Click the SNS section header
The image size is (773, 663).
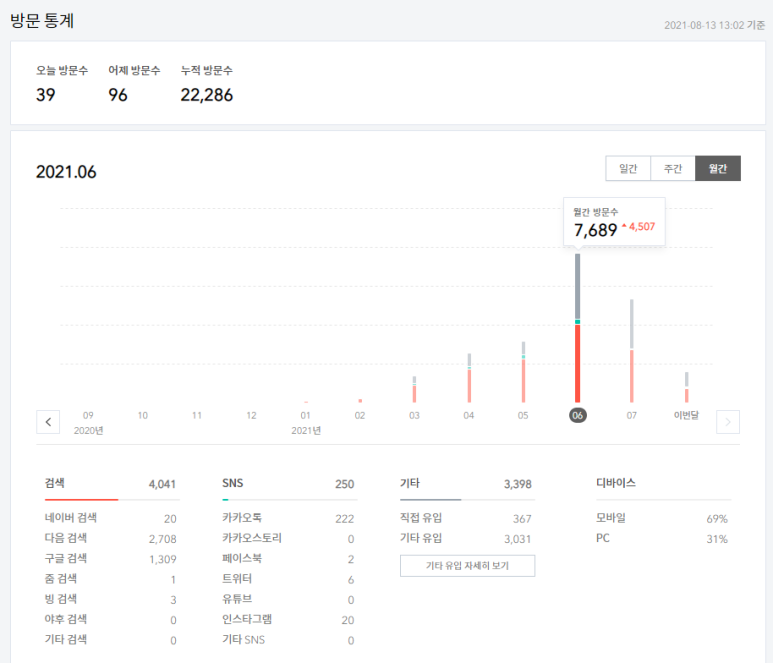point(233,483)
